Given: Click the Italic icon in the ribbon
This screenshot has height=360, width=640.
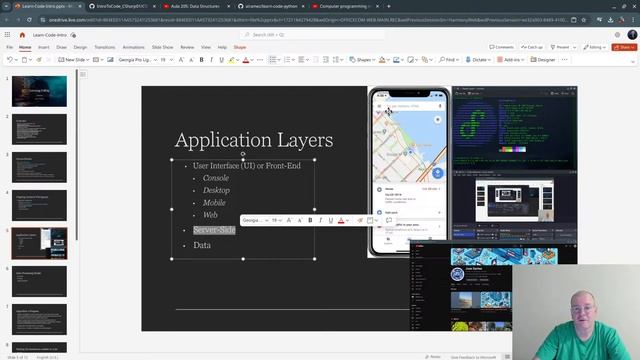Looking at the screenshot, I should 211,60.
